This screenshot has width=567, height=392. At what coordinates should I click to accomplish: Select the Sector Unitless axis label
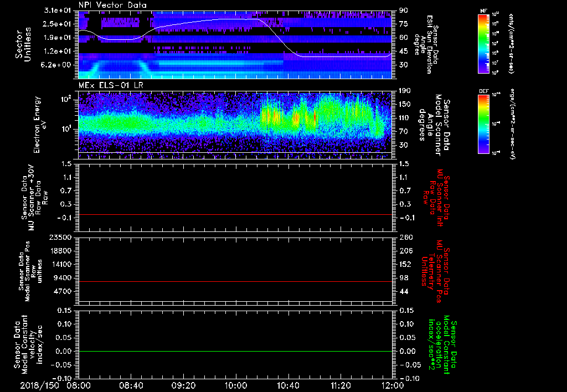click(23, 44)
